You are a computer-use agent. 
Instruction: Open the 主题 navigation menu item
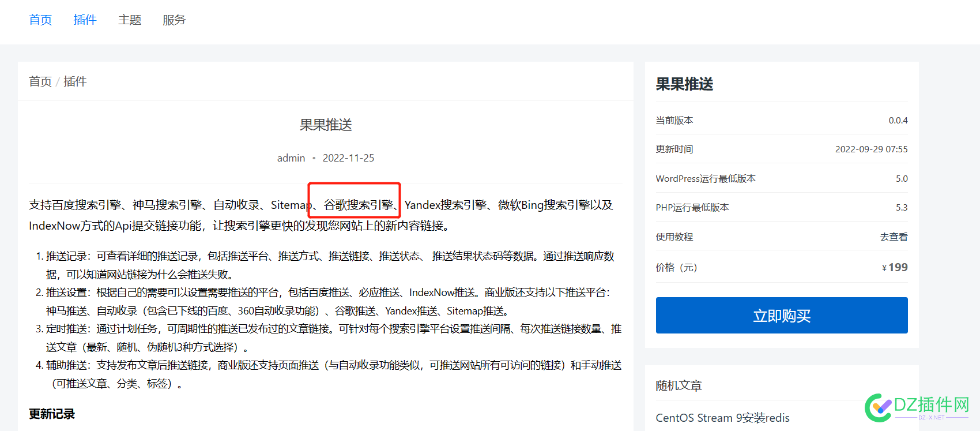click(x=130, y=20)
